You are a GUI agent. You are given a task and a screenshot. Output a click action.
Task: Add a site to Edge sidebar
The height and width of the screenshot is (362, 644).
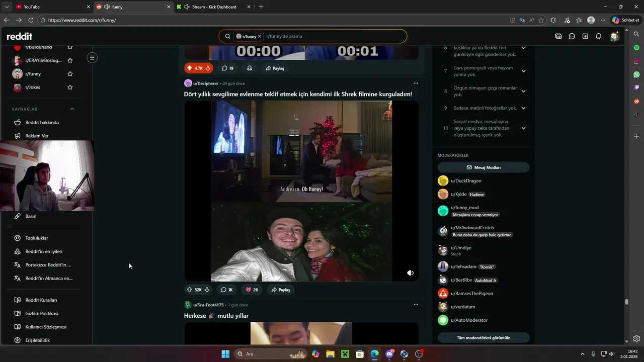coord(636,136)
